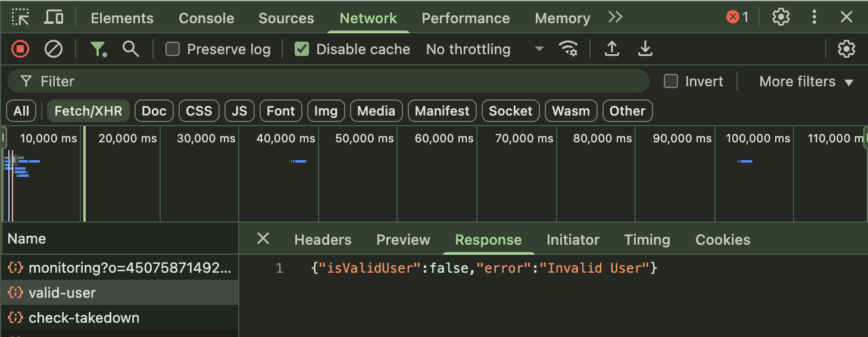Stop recording network log
Screen dimensions: 868x337
point(20,49)
